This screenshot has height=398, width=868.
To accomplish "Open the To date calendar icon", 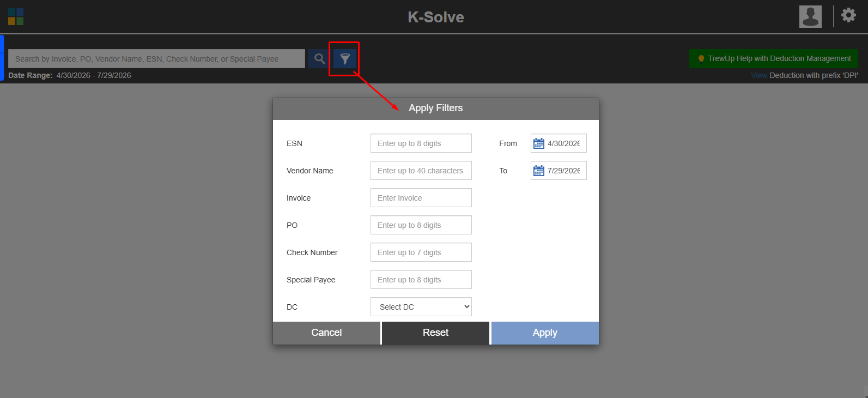I will [539, 171].
